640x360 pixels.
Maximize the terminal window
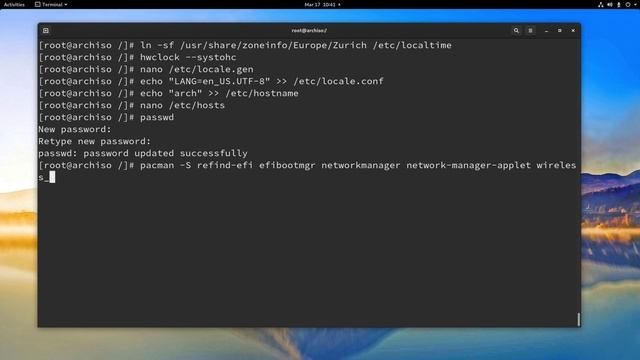tap(560, 31)
